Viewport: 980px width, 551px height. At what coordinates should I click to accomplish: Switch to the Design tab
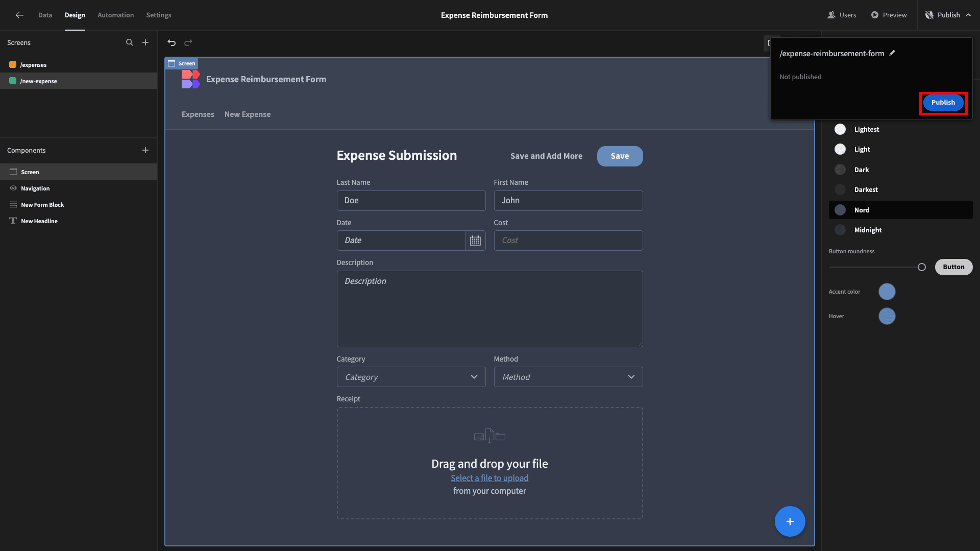click(75, 15)
